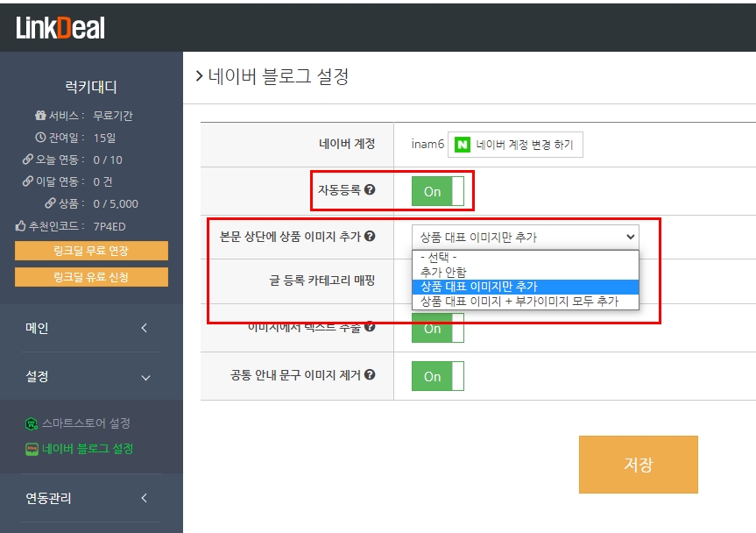
Task: Click the inam6 account name
Action: click(x=427, y=144)
